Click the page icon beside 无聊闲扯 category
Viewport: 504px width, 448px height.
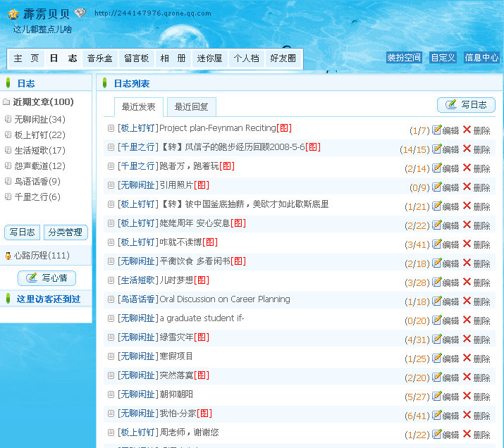8,120
